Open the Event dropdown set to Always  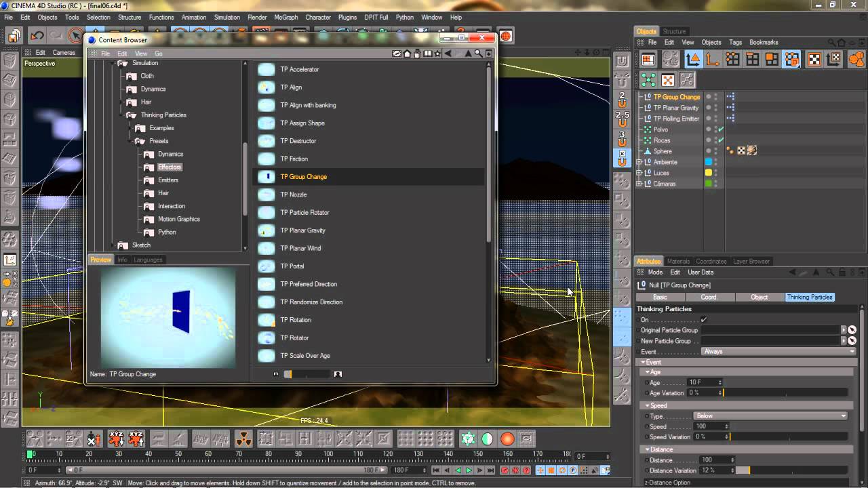click(x=778, y=352)
